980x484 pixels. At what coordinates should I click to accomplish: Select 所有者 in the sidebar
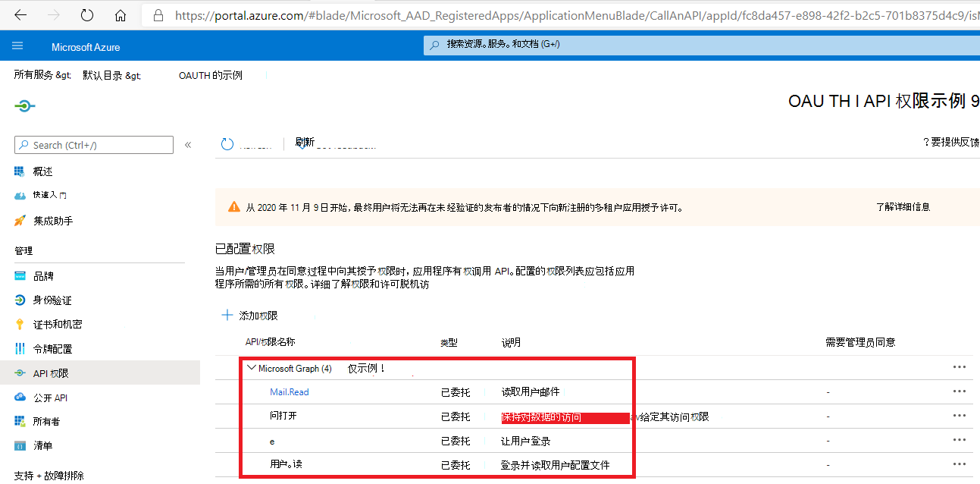[x=46, y=421]
